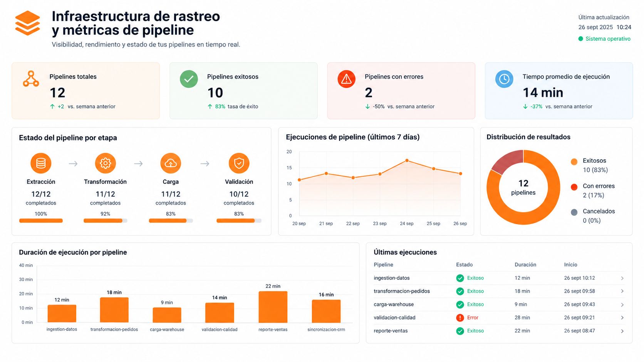This screenshot has width=644, height=362.
Task: Click the '14 min' average time value
Action: coord(543,93)
